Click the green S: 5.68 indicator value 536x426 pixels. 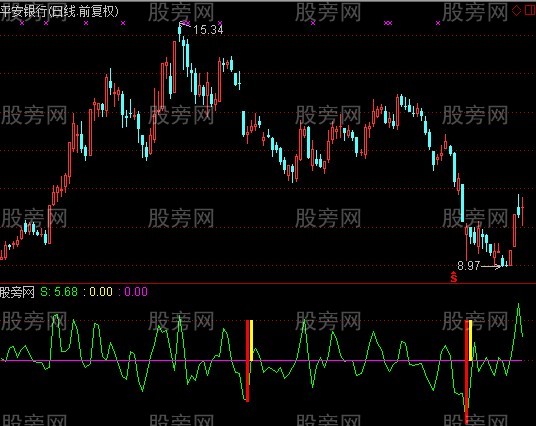tap(59, 292)
